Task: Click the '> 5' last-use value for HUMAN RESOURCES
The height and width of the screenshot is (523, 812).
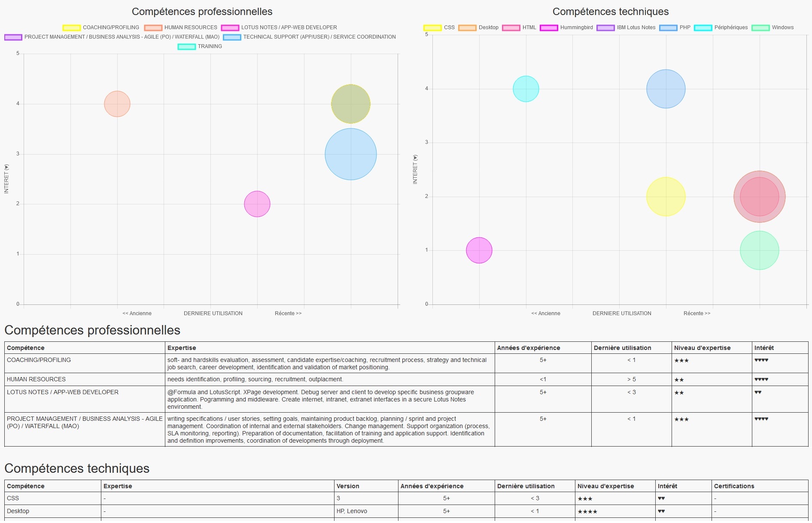Action: (x=632, y=380)
